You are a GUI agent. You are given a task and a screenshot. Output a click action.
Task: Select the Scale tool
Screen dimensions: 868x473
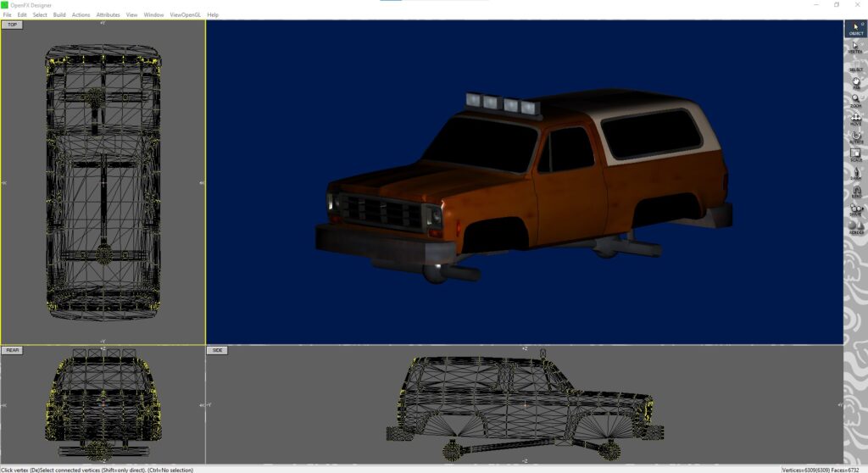855,154
